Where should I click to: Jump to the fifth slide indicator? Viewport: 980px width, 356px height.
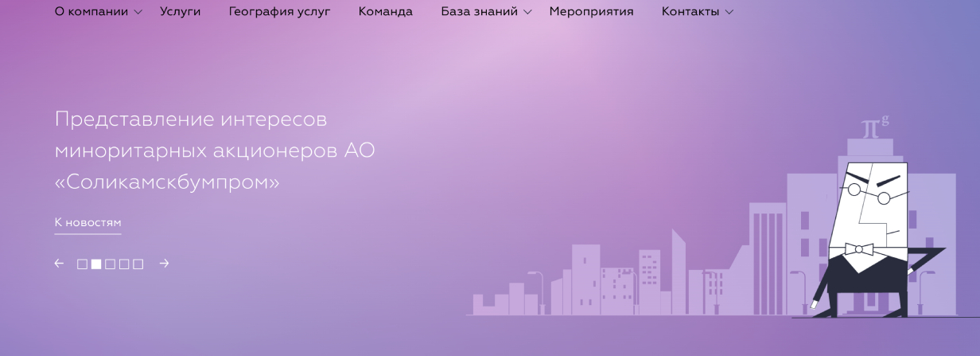(x=138, y=264)
